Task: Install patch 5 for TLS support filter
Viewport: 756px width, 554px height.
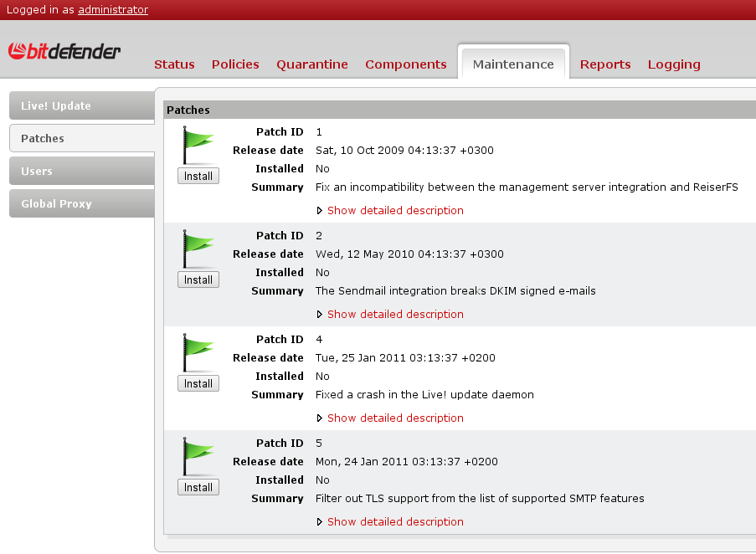Action: (x=198, y=487)
